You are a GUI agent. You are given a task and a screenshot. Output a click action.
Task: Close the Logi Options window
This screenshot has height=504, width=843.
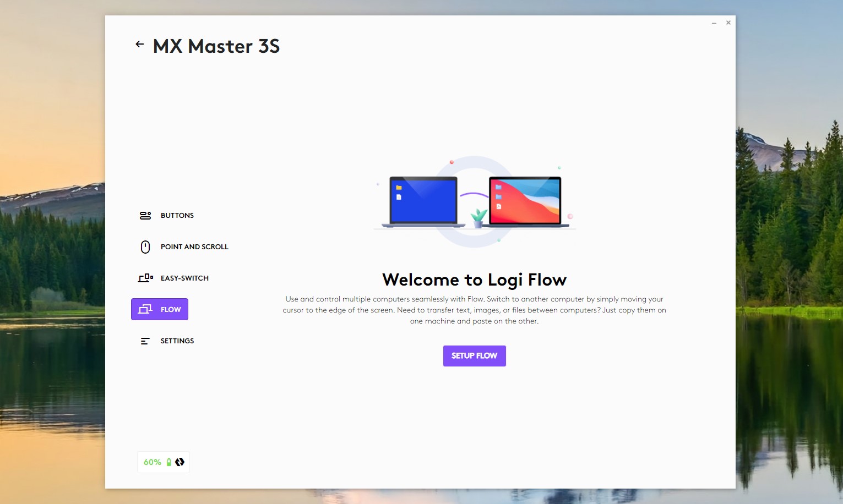(x=728, y=23)
